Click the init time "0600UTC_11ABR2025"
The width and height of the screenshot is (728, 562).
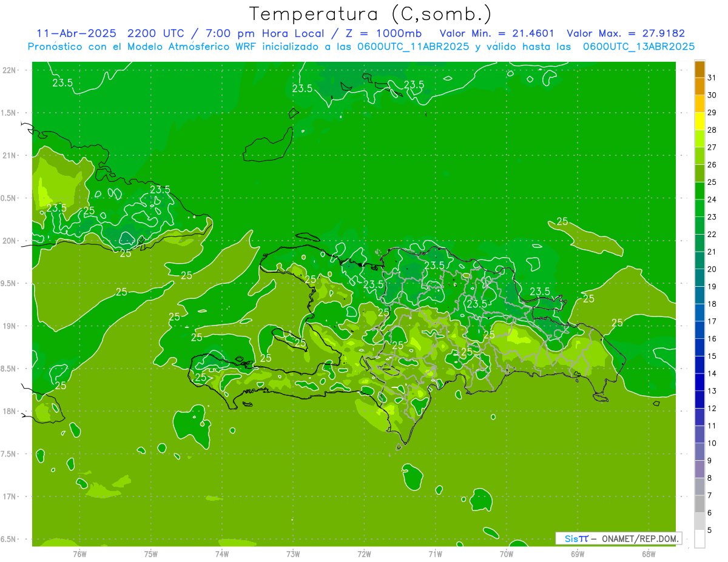[413, 47]
